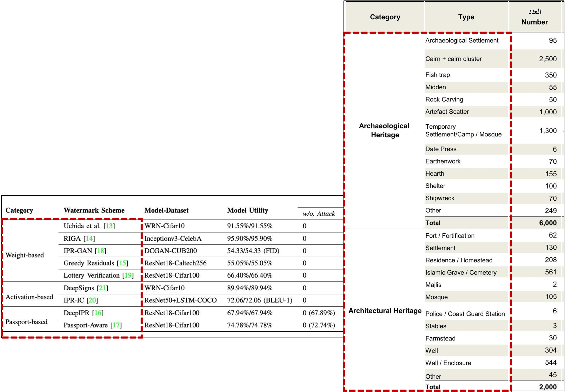Click the Islamic Grave / Cemetery row

coord(461,272)
